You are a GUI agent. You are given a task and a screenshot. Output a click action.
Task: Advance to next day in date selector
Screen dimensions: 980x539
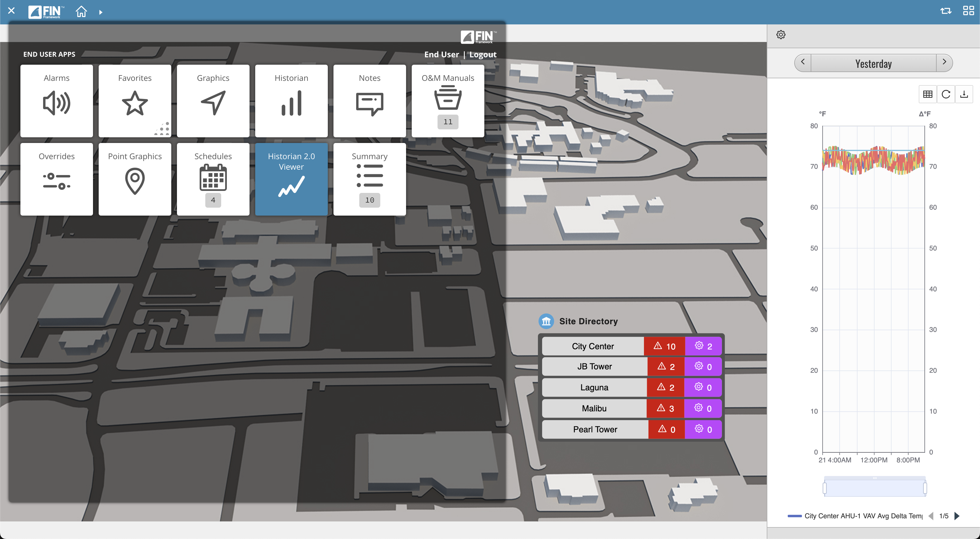944,62
